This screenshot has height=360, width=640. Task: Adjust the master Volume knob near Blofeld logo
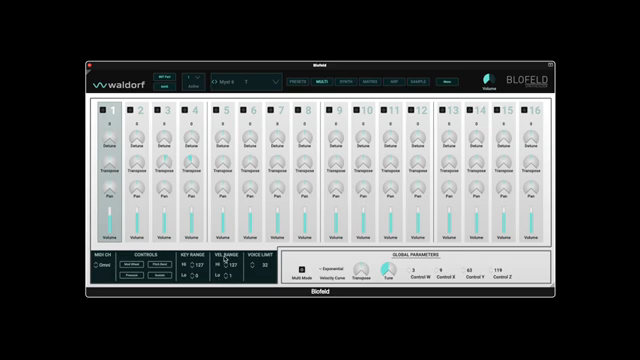pyautogui.click(x=489, y=79)
